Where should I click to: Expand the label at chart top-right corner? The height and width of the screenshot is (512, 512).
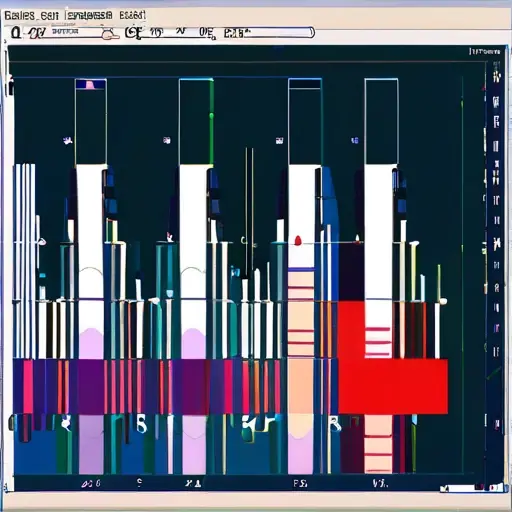pos(485,52)
